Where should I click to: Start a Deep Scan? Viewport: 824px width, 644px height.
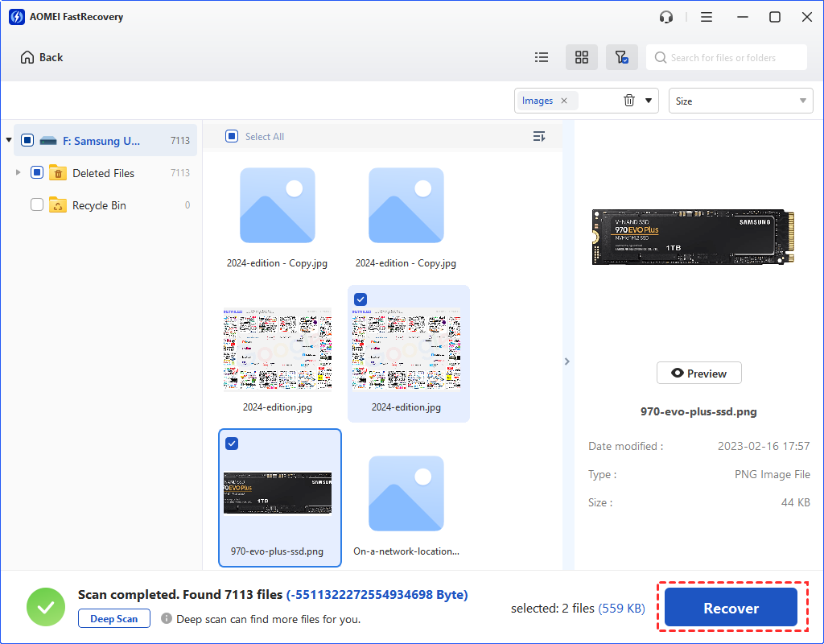point(114,619)
